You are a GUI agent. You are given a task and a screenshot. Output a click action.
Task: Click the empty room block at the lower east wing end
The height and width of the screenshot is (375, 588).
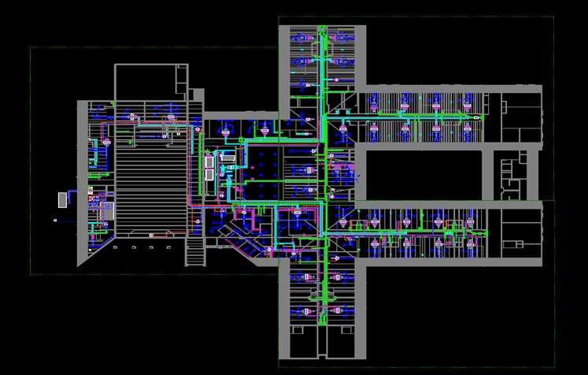coord(521,234)
